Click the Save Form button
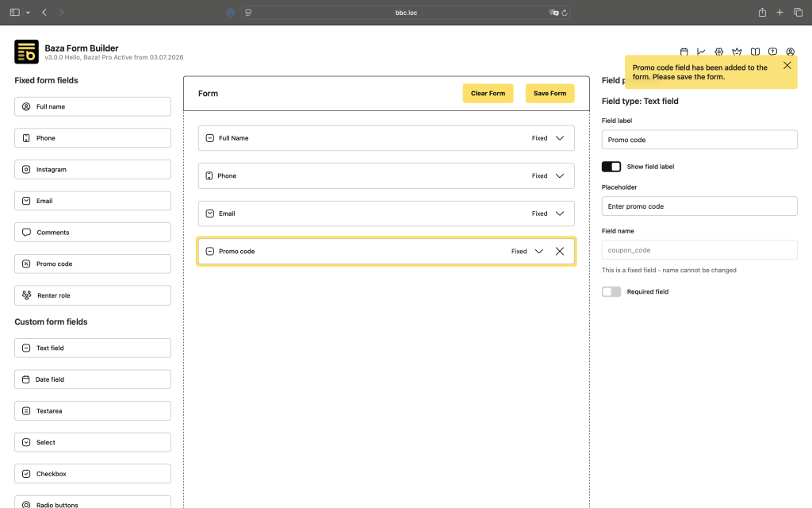The width and height of the screenshot is (812, 508). pyautogui.click(x=550, y=94)
